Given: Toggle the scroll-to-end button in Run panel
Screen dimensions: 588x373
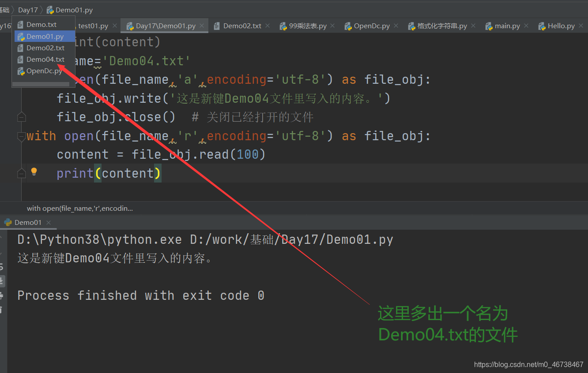Looking at the screenshot, I should 2,281.
